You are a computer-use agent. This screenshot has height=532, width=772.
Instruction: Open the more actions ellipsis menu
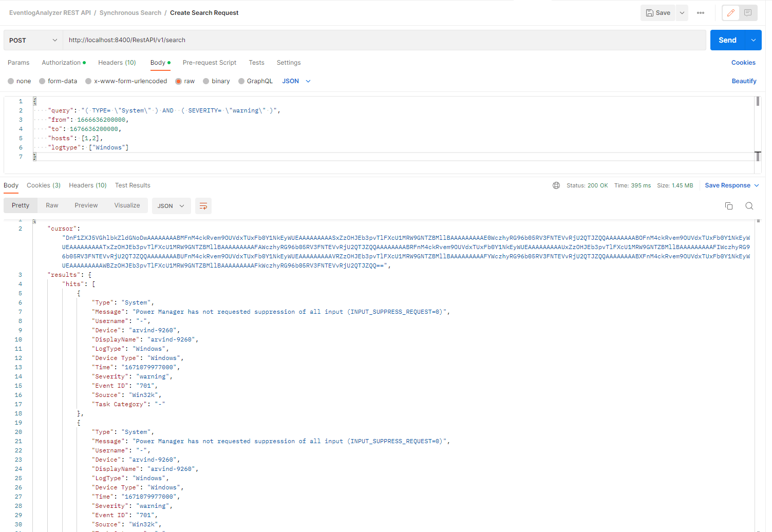click(x=700, y=12)
